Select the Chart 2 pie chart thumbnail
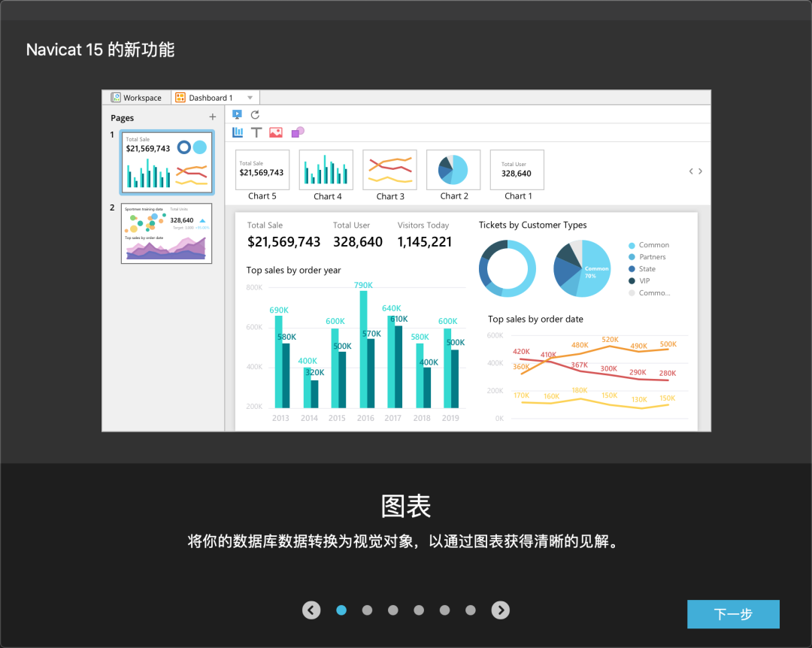Screen dimensions: 812x648 tap(453, 170)
